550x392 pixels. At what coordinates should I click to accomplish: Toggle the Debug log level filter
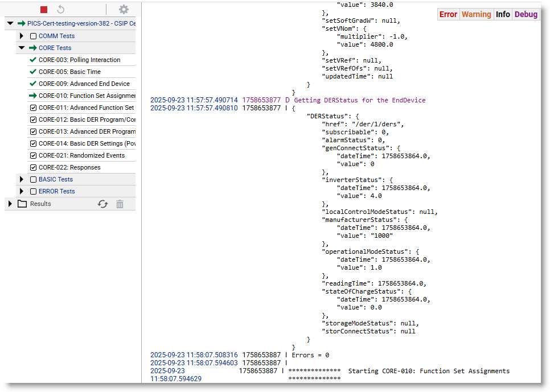[526, 14]
